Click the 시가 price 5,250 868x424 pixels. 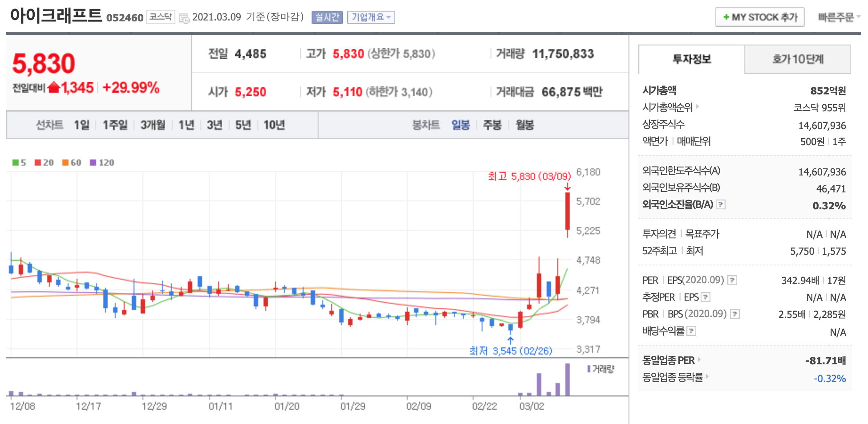click(x=251, y=92)
